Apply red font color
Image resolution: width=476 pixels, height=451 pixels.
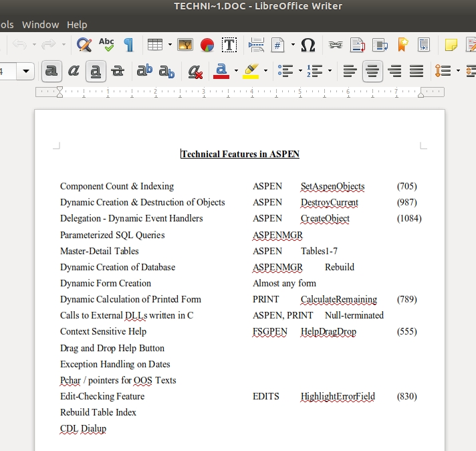tap(221, 71)
